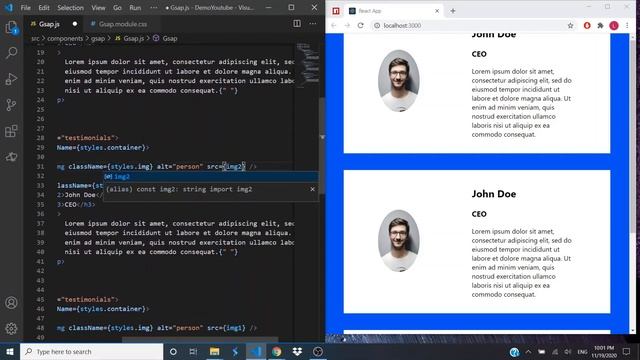The height and width of the screenshot is (360, 640).
Task: Go back in the Chrome browser
Action: (x=333, y=25)
